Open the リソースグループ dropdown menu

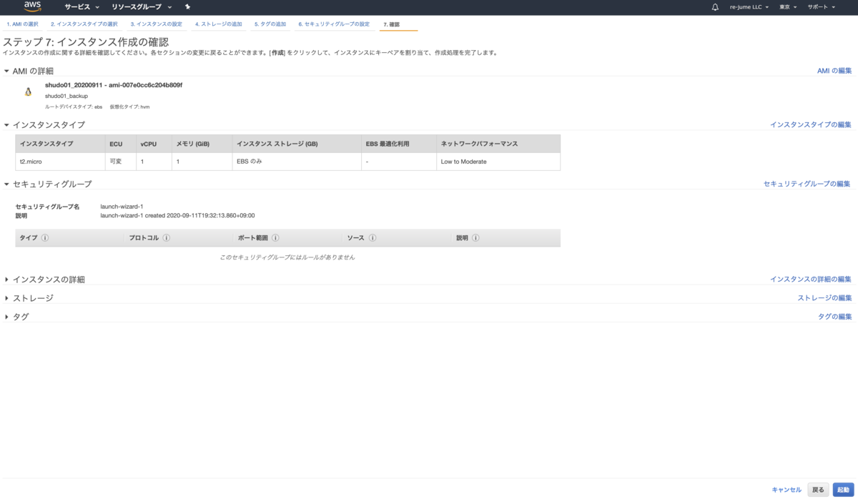142,6
